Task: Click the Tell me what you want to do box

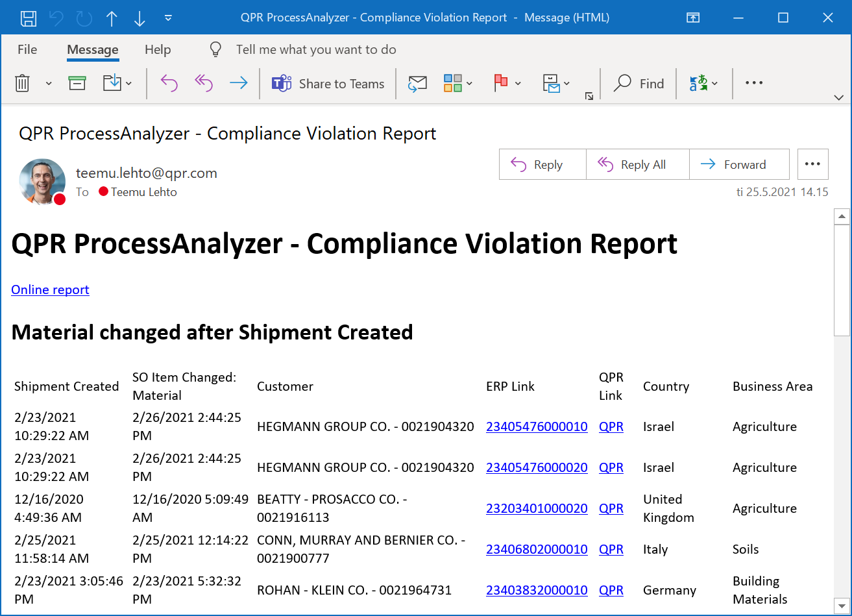Action: click(x=316, y=49)
